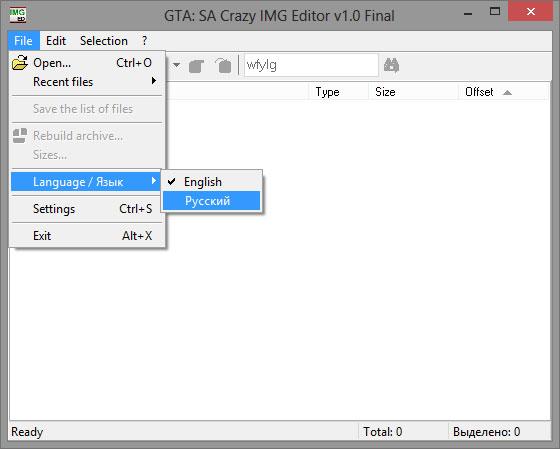
Task: Click the Total: 0 status entry
Action: coord(382,432)
